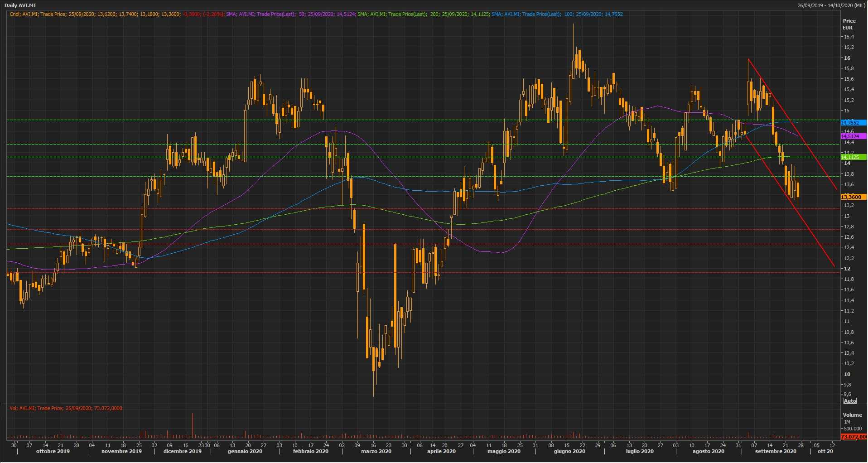Click the marzo 2020 month label
Viewport: 868px width, 463px height.
tap(376, 451)
